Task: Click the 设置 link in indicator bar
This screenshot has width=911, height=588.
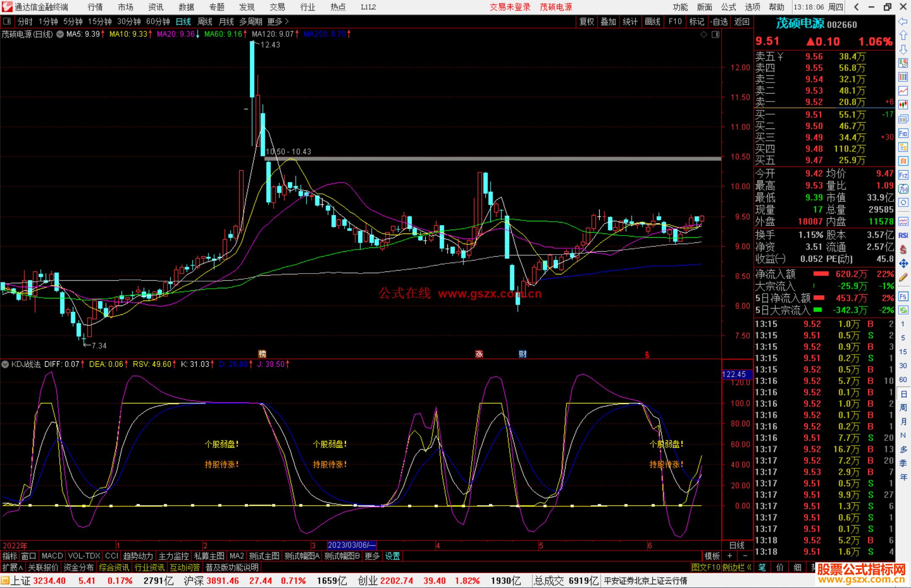Action: tap(392, 556)
